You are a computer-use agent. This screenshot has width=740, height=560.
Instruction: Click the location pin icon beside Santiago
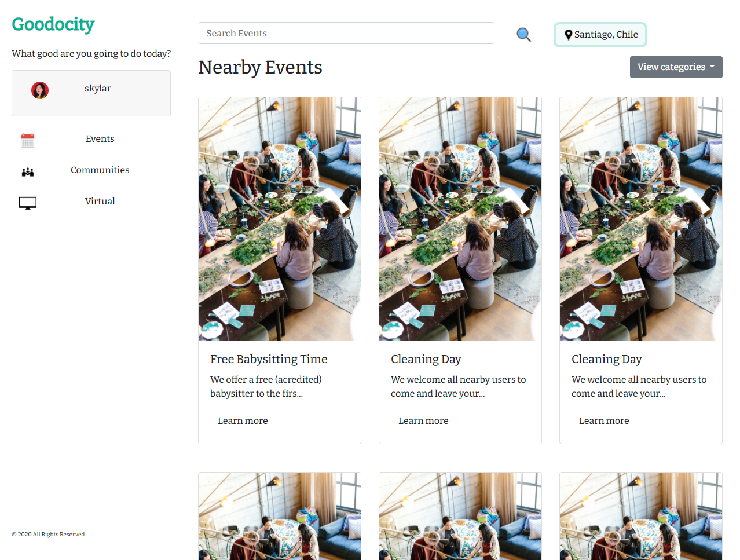pos(569,35)
